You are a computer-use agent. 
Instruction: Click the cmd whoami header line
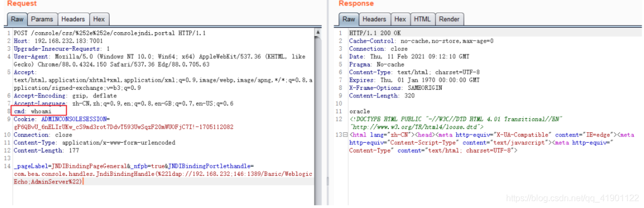point(33,111)
